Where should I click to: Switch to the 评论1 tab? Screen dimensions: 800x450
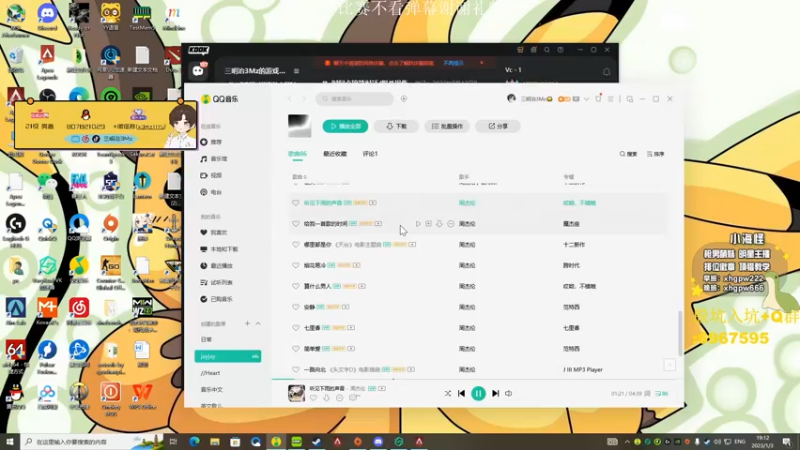click(370, 154)
